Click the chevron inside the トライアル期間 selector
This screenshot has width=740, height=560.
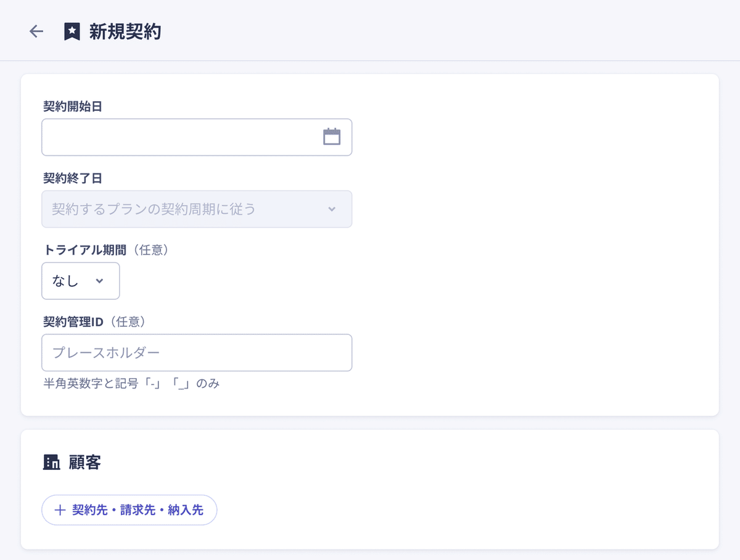(x=99, y=281)
